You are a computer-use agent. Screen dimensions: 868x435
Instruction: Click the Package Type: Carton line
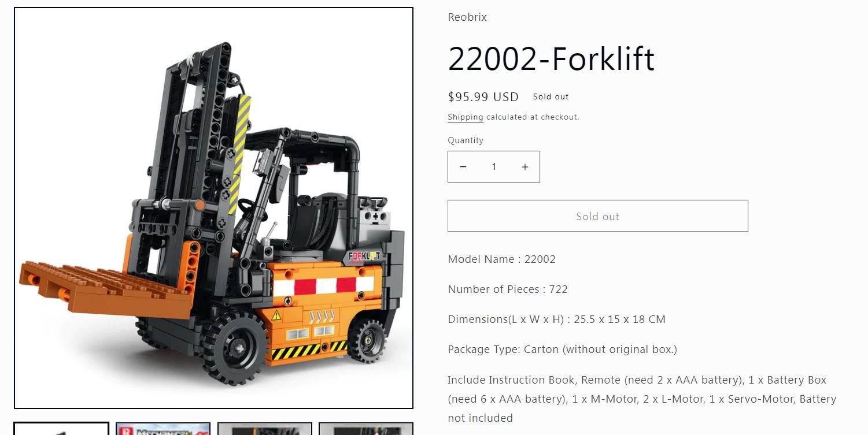point(562,349)
